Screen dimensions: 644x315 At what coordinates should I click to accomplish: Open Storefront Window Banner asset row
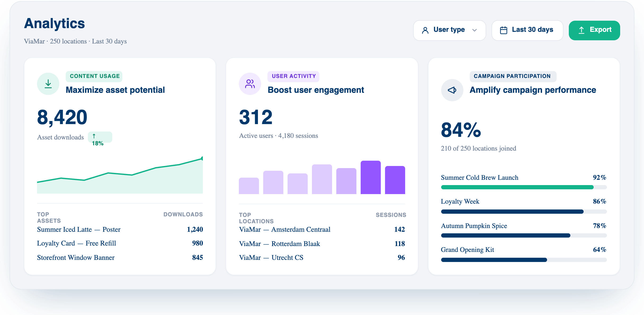[120, 257]
